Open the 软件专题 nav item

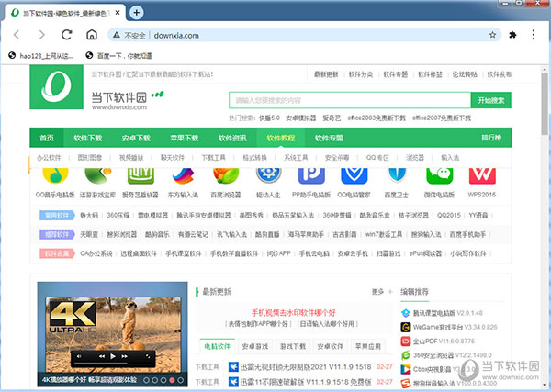pos(329,138)
